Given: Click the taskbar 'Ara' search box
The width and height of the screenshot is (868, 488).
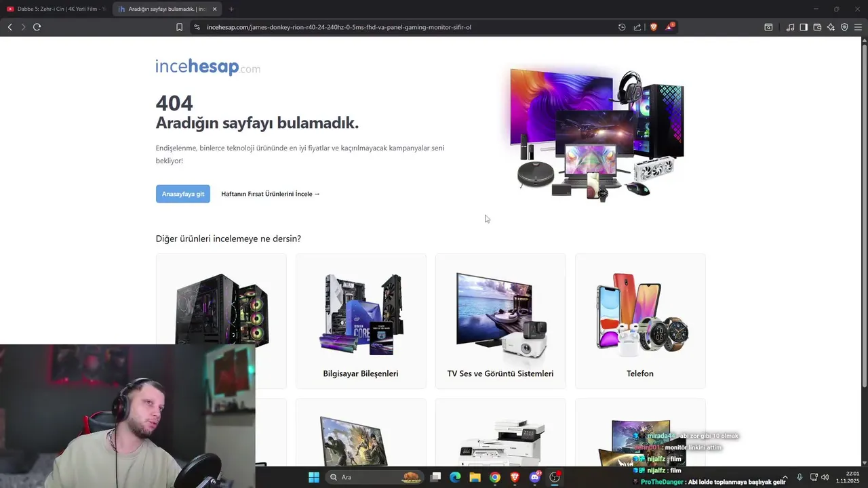Looking at the screenshot, I should pos(375,477).
